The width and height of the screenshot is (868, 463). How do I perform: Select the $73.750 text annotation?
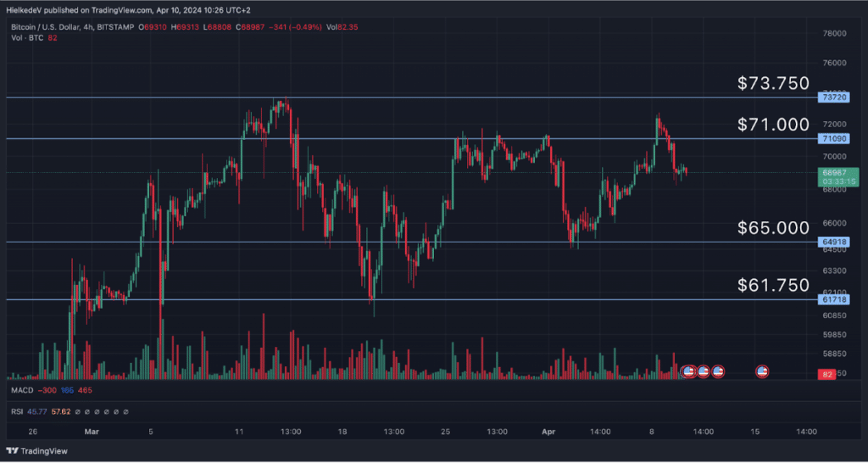point(772,83)
